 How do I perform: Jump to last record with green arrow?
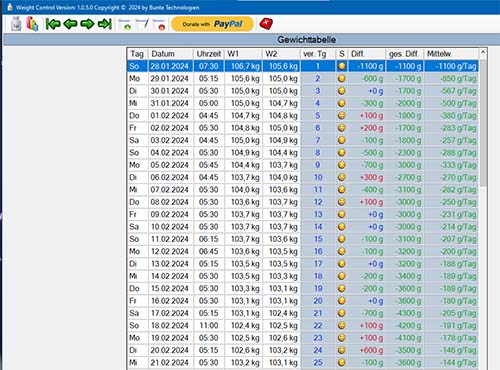pos(105,24)
